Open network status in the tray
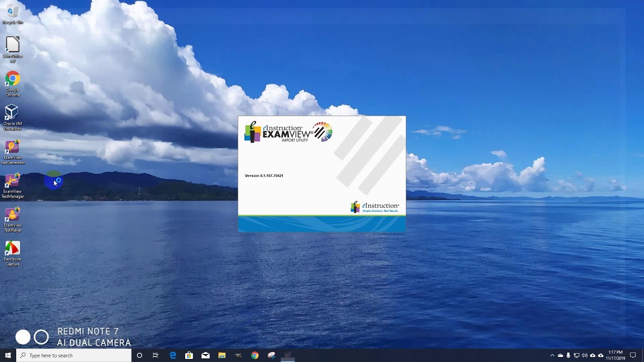This screenshot has height=362, width=644. (576, 355)
